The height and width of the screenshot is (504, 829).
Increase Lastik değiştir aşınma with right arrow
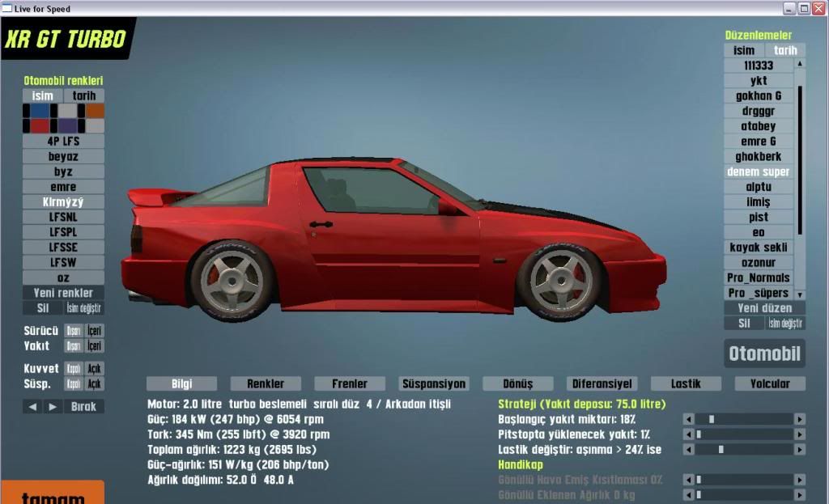coord(799,450)
